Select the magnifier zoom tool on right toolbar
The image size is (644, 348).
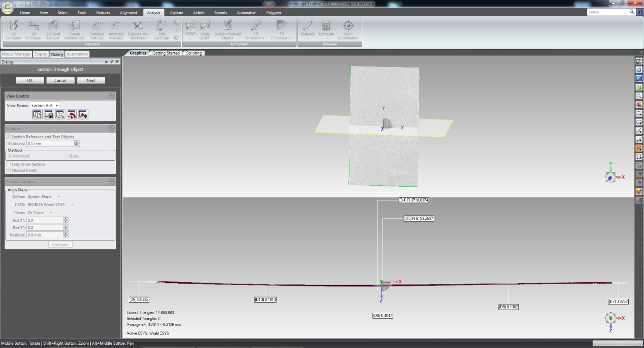click(x=639, y=96)
